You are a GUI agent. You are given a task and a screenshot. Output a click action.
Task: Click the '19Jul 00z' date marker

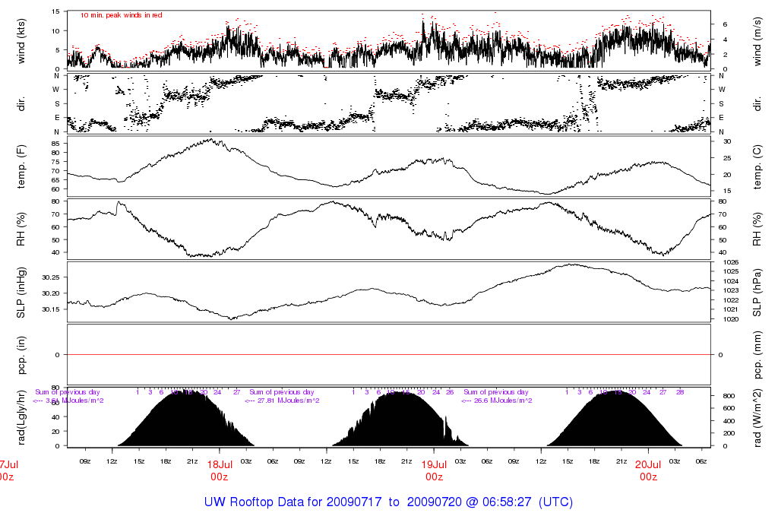[x=434, y=470]
